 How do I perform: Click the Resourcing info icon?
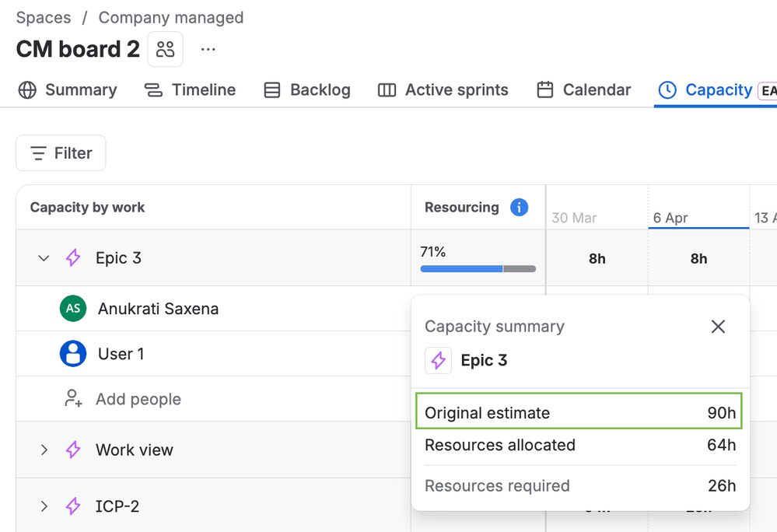pos(519,208)
